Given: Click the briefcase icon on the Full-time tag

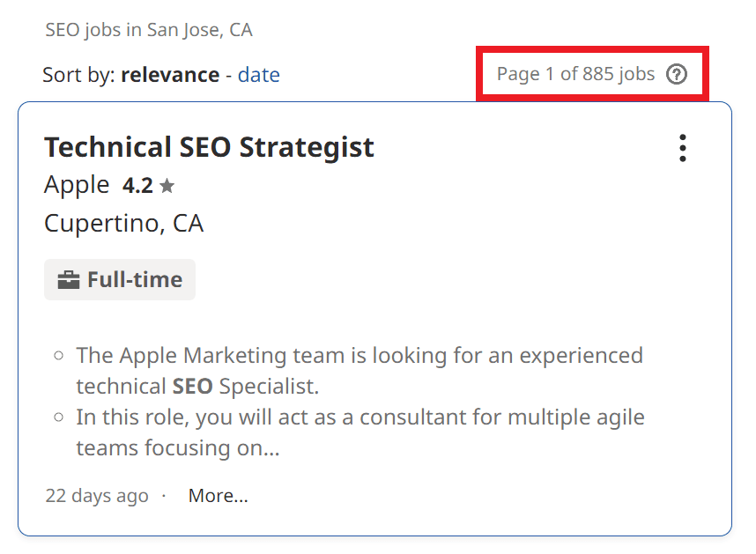Looking at the screenshot, I should (x=69, y=278).
